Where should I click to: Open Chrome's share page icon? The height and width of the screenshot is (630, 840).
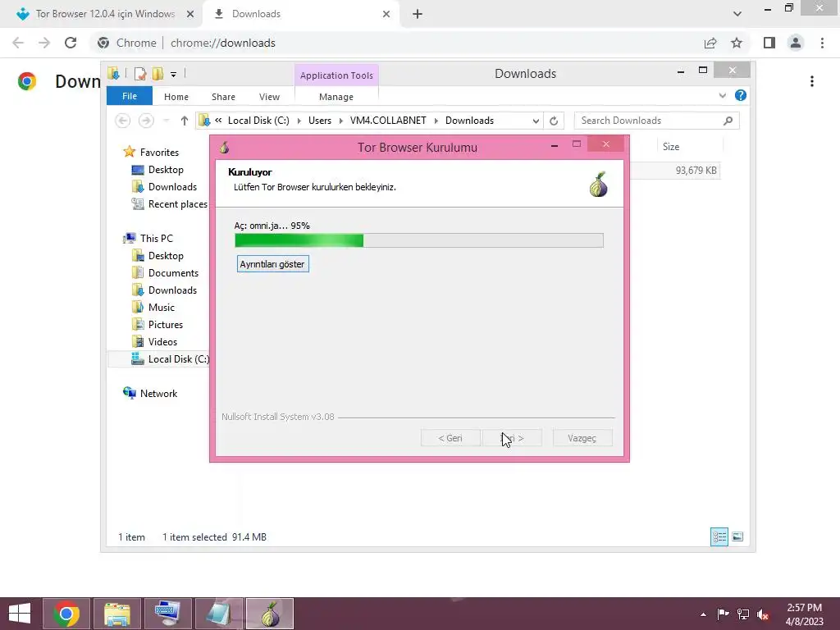click(x=710, y=43)
